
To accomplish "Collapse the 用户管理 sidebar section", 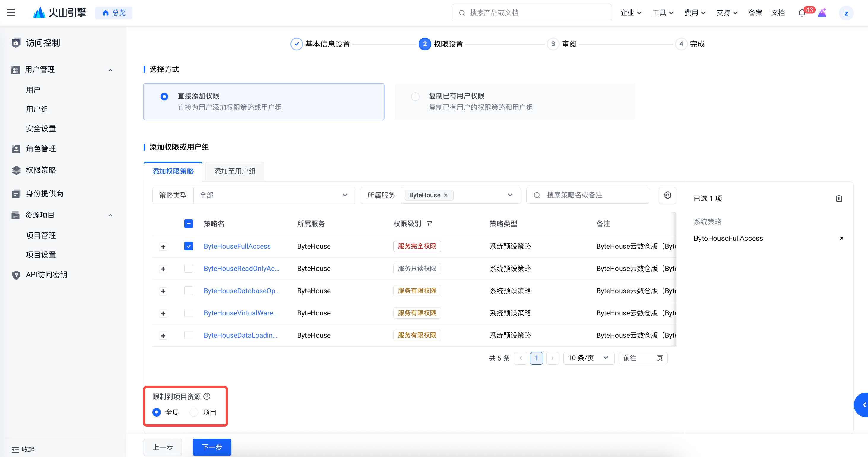I will pos(110,70).
